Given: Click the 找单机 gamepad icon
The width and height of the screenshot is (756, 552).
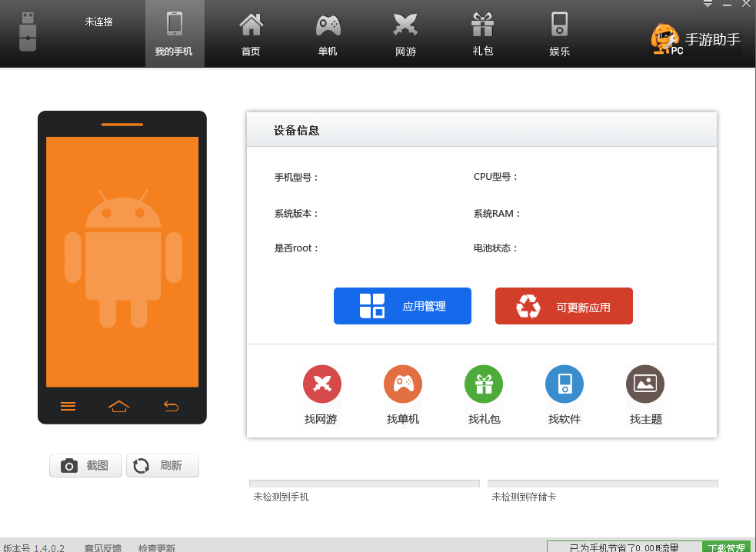Looking at the screenshot, I should pos(402,384).
